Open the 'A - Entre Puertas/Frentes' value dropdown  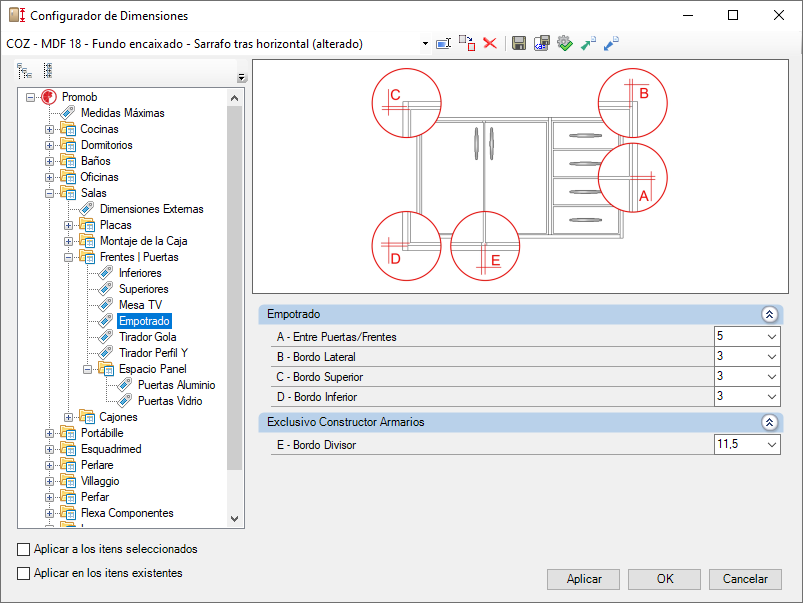[772, 337]
